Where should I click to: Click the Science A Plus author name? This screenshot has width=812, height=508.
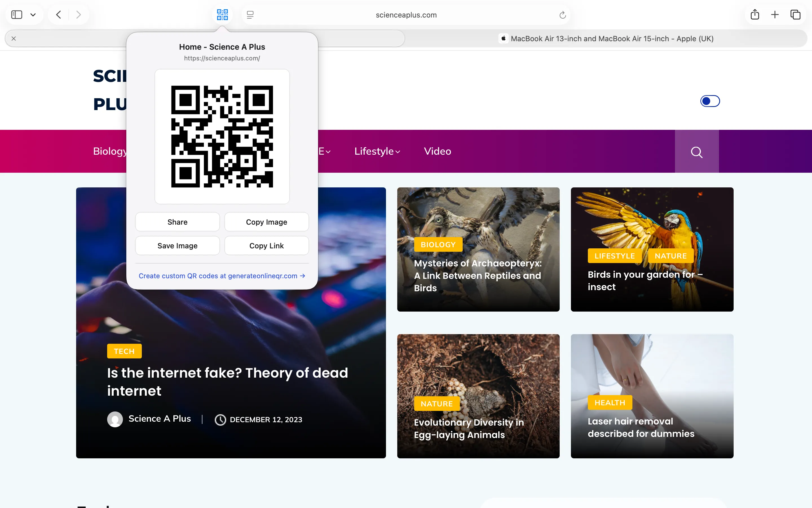click(160, 419)
